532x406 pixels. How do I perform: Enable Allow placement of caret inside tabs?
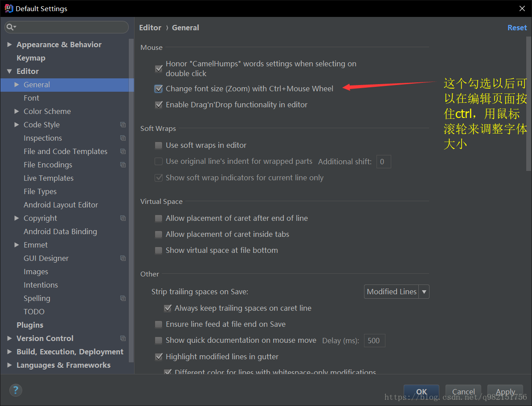pos(159,234)
